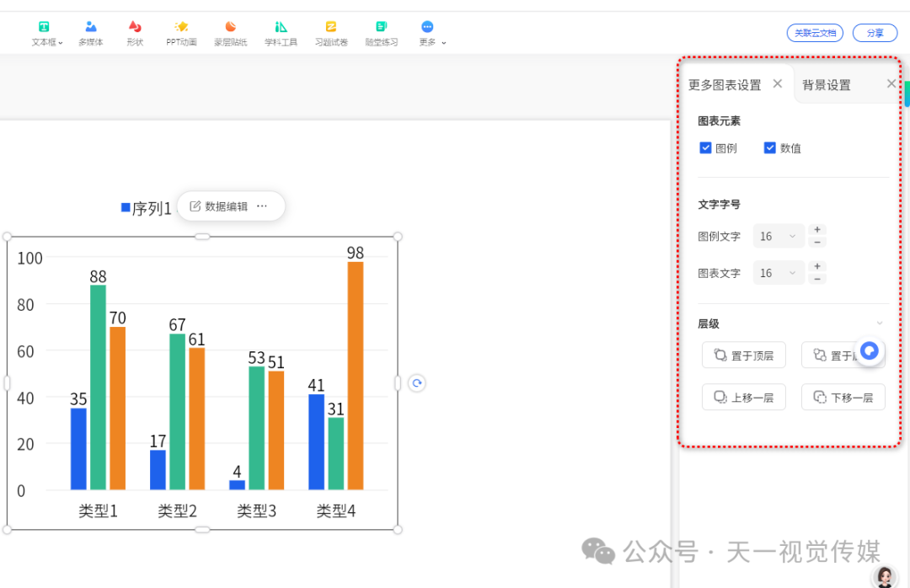
Task: Click the 分享 share button
Action: tap(875, 32)
